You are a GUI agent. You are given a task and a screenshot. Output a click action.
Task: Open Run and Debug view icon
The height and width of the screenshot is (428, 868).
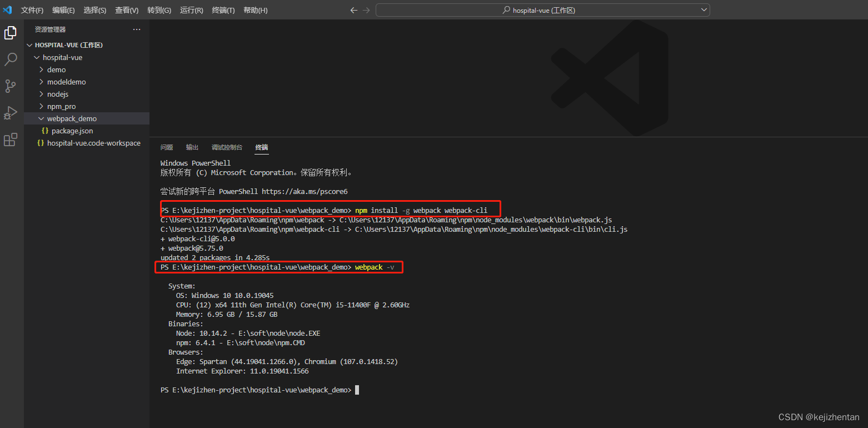point(11,113)
